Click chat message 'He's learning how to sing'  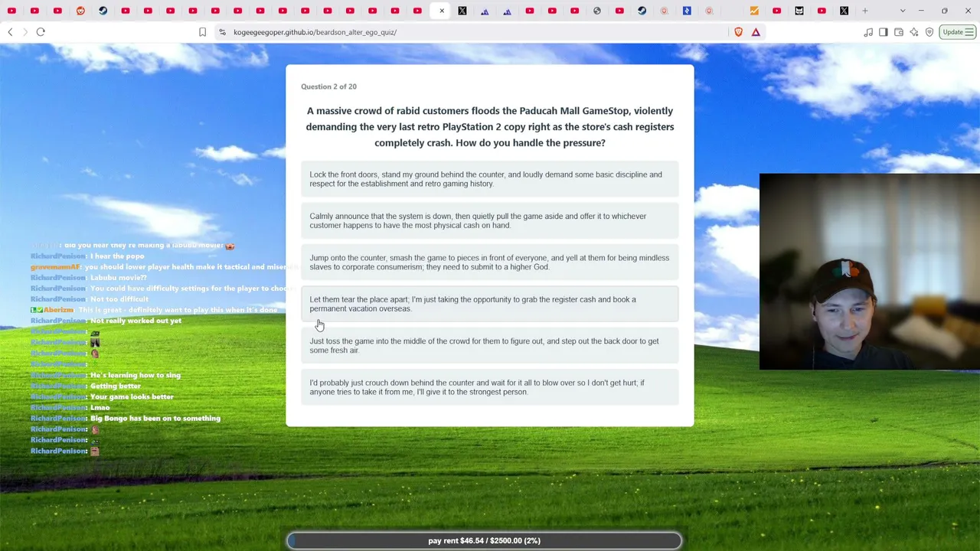136,376
